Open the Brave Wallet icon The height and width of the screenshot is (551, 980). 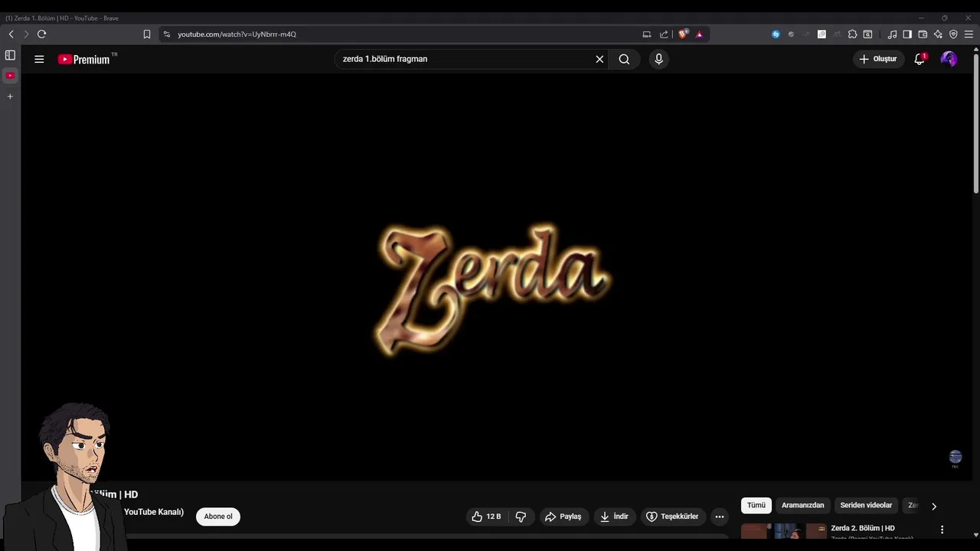[923, 34]
